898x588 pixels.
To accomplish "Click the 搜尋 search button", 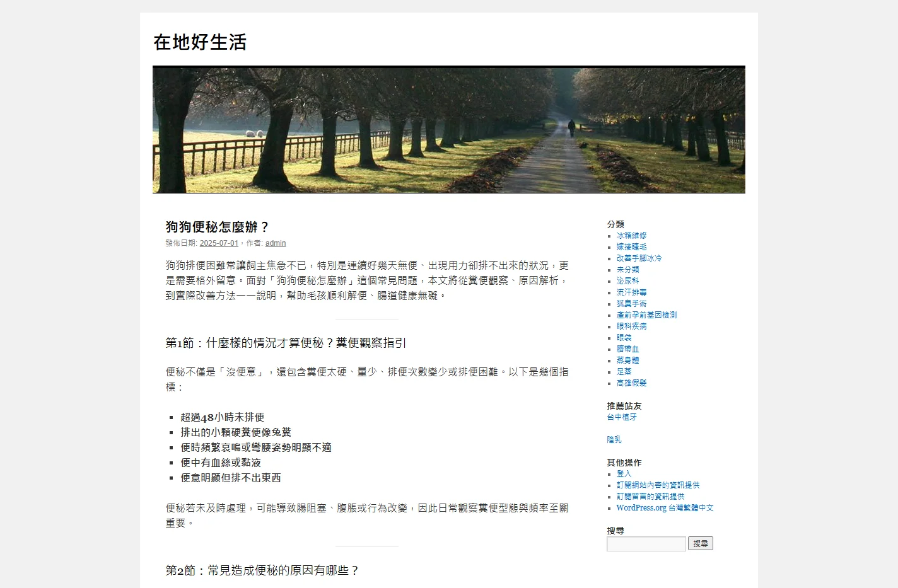I will pyautogui.click(x=700, y=543).
